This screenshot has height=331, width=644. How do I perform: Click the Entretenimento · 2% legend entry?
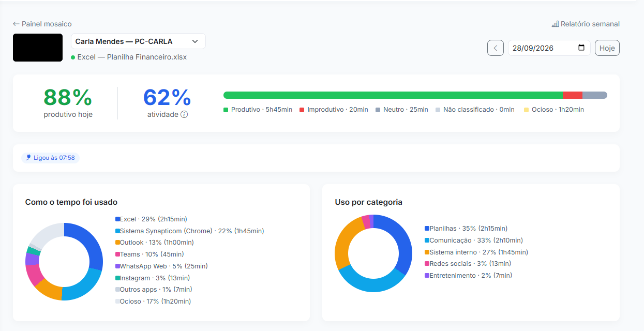pos(468,276)
